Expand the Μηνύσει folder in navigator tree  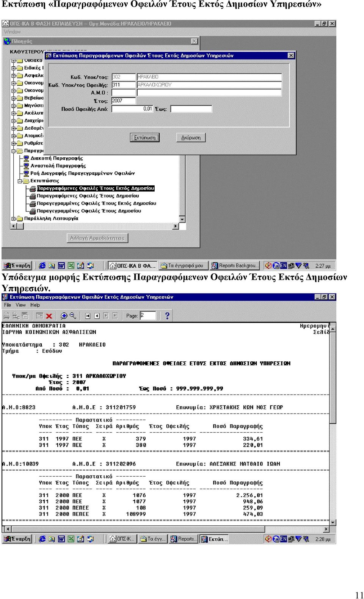(x=14, y=106)
